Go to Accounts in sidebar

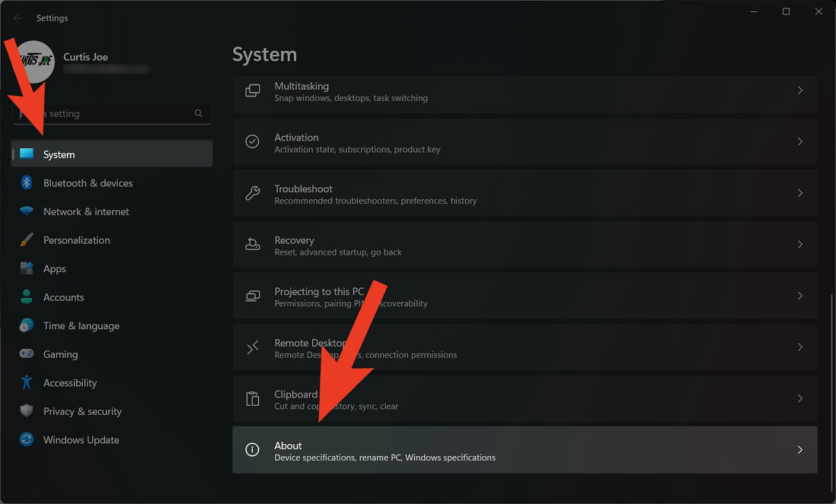63,297
